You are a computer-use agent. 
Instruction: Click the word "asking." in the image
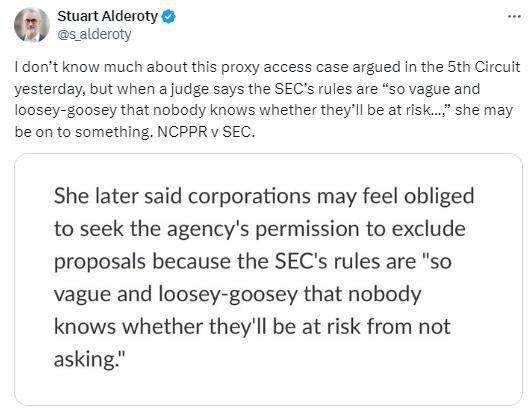pos(87,359)
